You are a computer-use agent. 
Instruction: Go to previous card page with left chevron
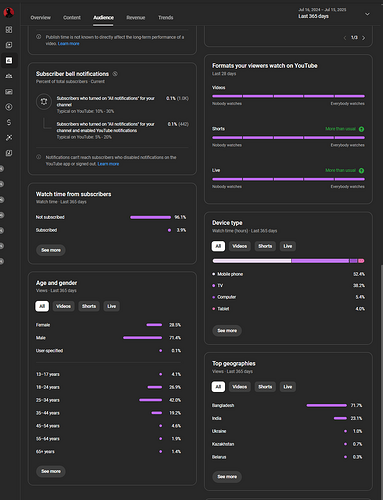tap(345, 38)
